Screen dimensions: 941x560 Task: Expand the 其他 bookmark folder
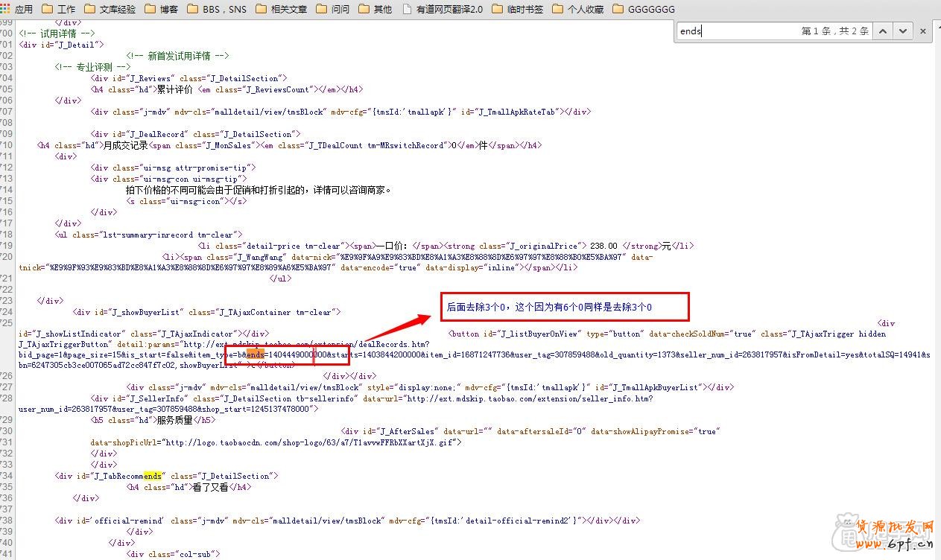point(375,9)
